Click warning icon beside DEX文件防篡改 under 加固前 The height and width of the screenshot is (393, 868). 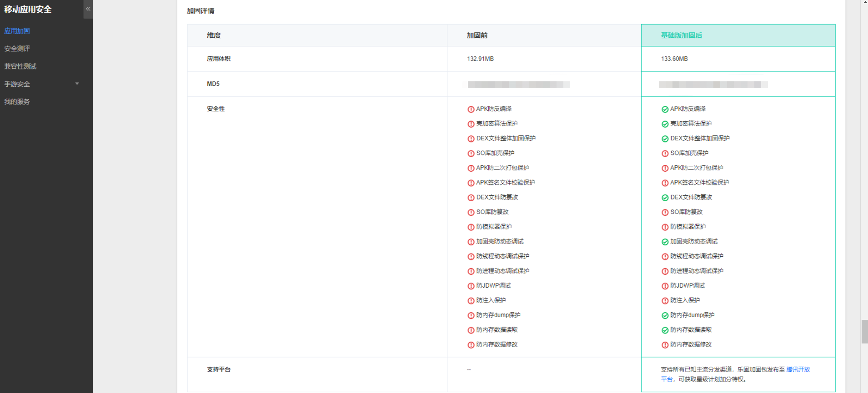coord(471,198)
